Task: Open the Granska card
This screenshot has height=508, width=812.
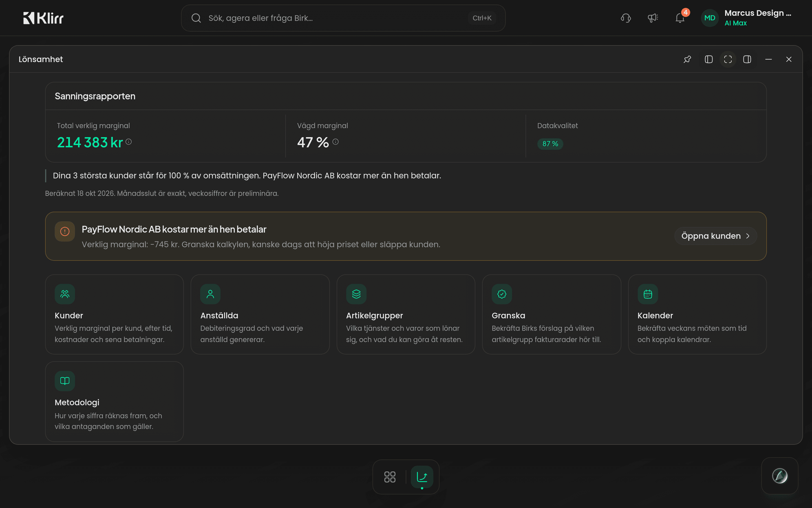Action: click(551, 314)
